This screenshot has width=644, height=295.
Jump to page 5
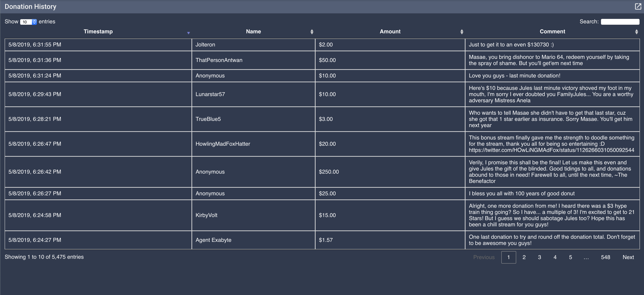click(570, 257)
